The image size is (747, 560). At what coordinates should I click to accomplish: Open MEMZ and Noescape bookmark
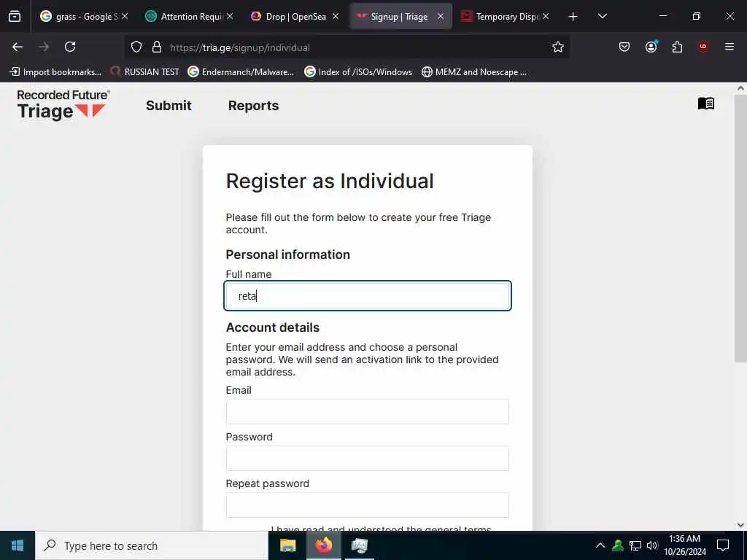tap(474, 72)
